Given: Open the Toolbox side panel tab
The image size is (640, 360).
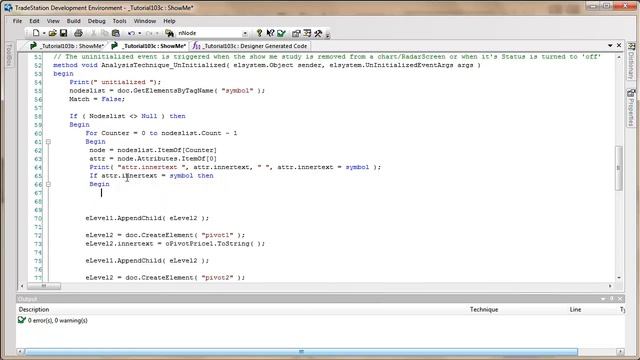Looking at the screenshot, I should 9,55.
